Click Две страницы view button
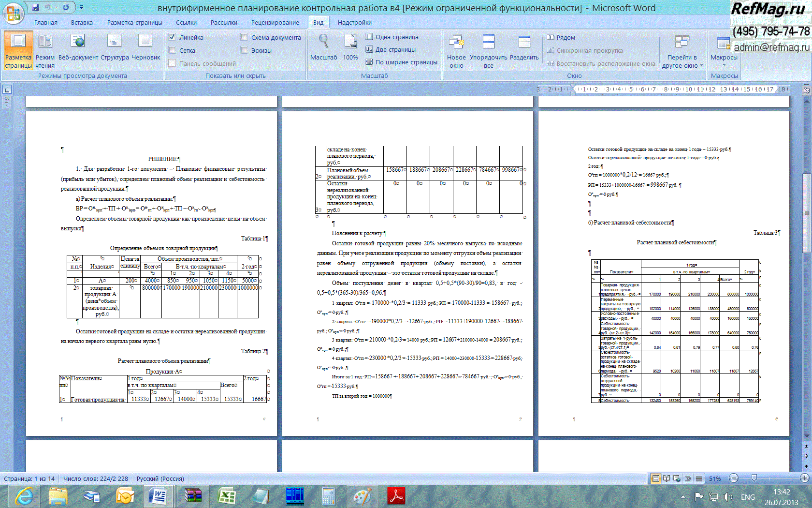Screen dimensions: 812x508 (391, 49)
